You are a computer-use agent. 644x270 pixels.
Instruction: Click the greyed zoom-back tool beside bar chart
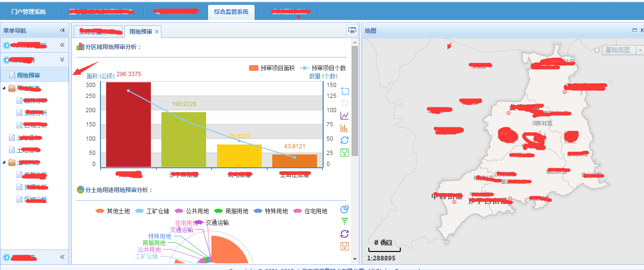pyautogui.click(x=345, y=103)
